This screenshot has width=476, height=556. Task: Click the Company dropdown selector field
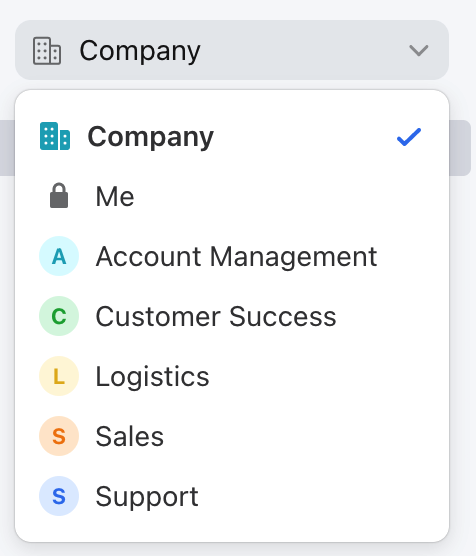click(232, 50)
